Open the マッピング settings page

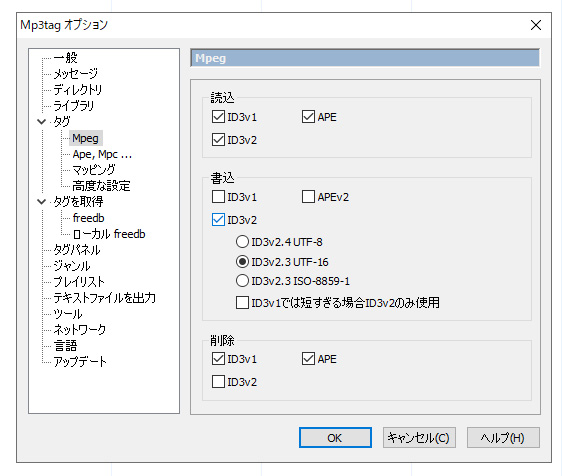click(x=94, y=170)
